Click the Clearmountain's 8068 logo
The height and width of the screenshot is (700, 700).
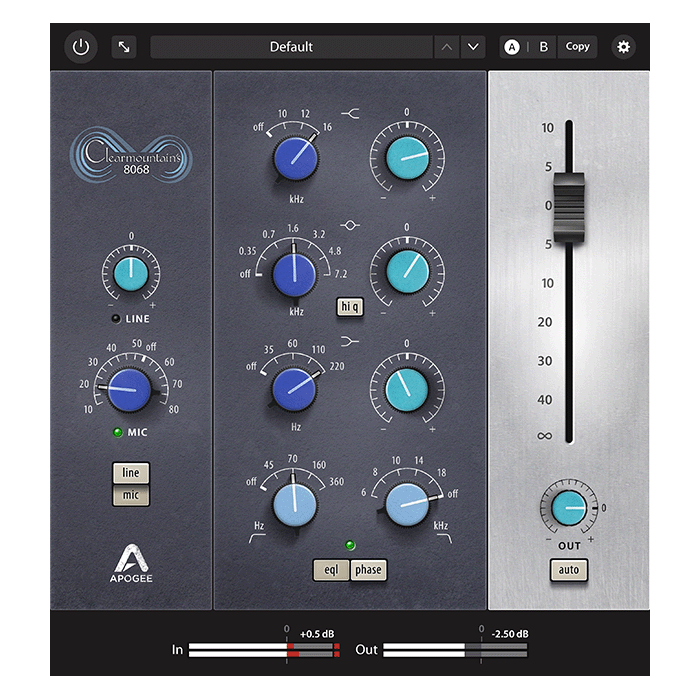coord(131,159)
